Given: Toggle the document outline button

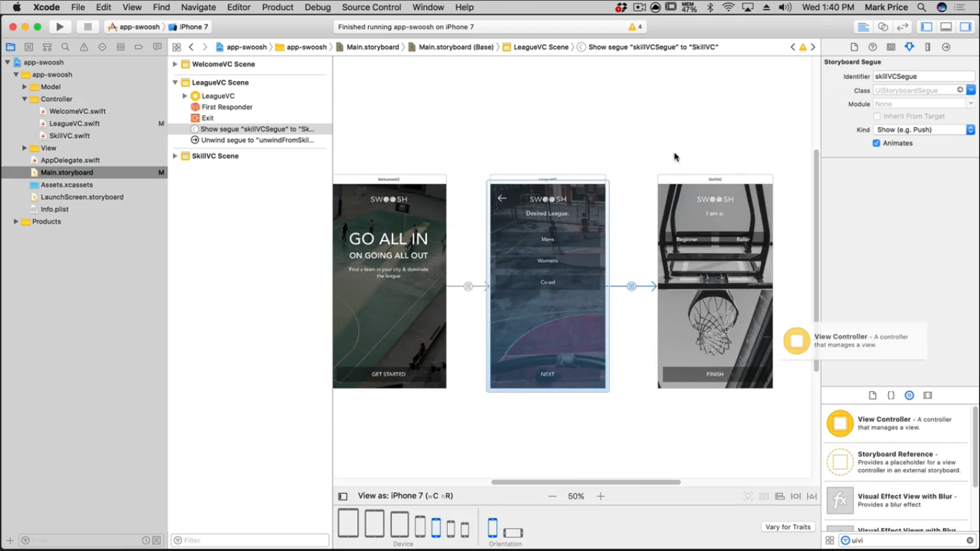Looking at the screenshot, I should (343, 496).
